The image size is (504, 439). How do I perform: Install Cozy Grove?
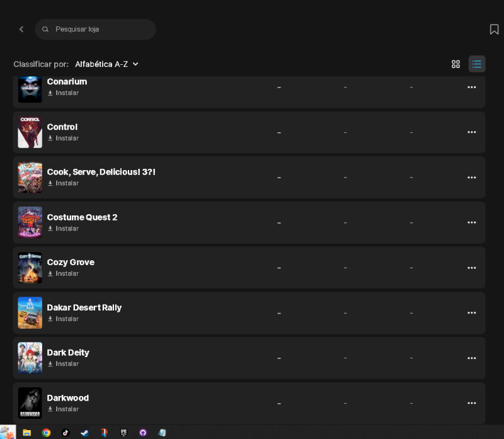(64, 273)
